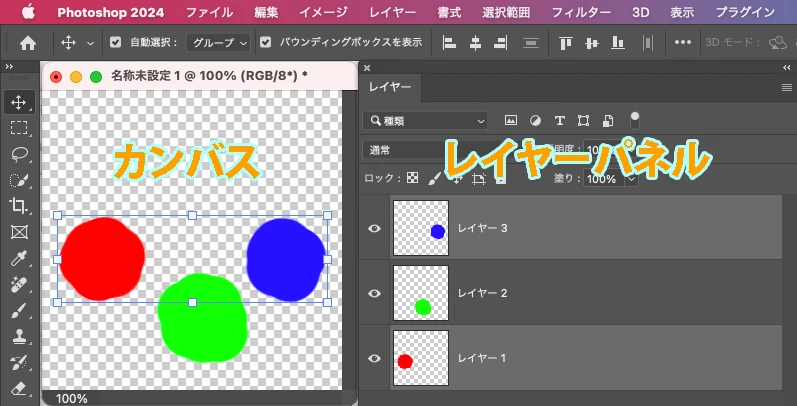Align vertical centers of layers

(x=592, y=43)
